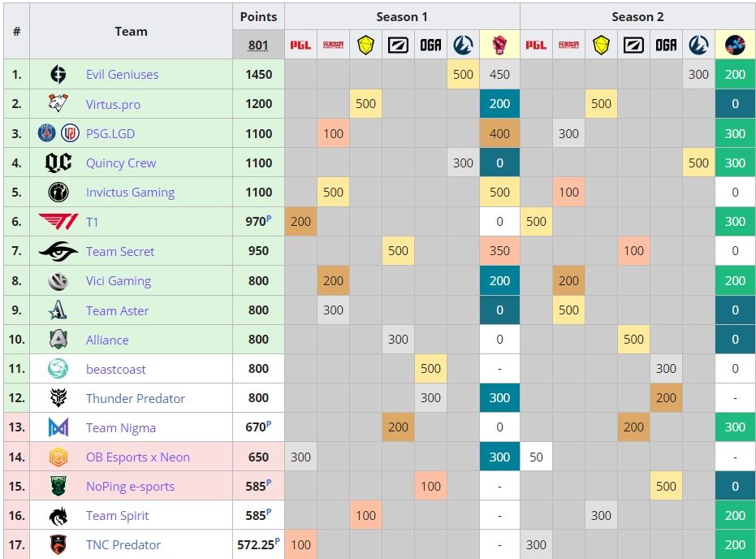Click the TNC Predator logo

tap(58, 545)
